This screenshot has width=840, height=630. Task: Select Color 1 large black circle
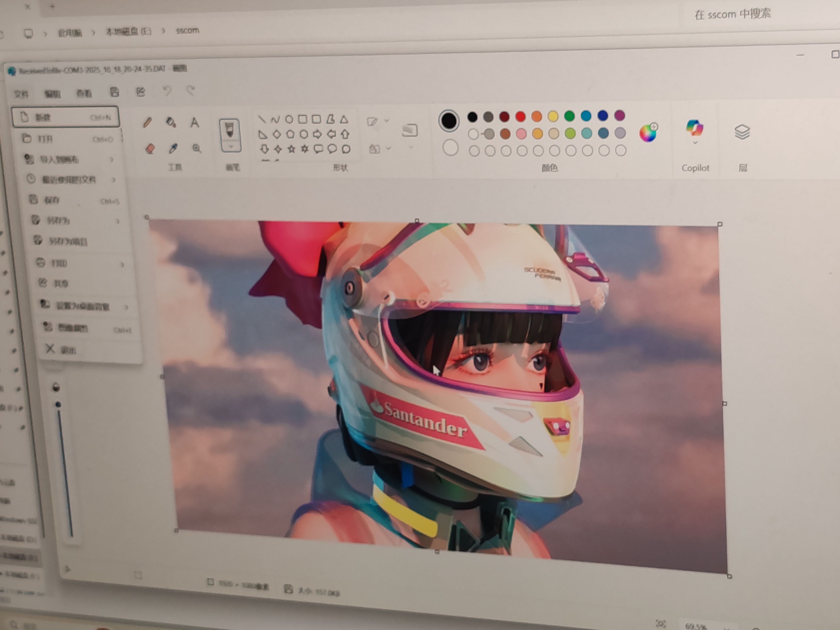[x=449, y=121]
